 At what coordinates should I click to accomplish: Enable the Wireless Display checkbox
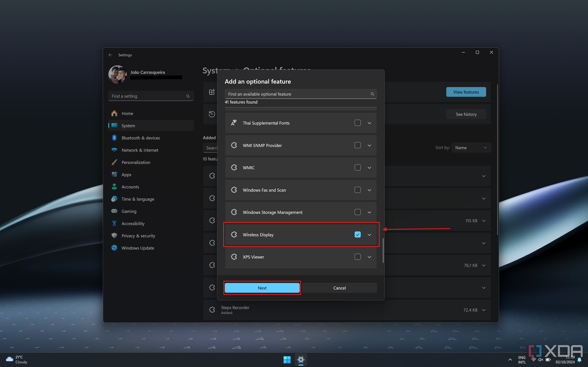pos(358,234)
